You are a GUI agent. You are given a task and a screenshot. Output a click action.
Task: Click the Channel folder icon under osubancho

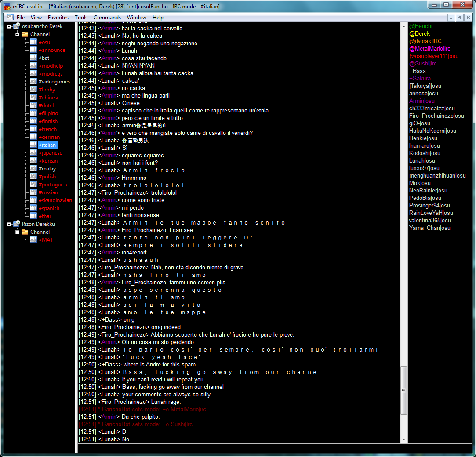point(25,34)
